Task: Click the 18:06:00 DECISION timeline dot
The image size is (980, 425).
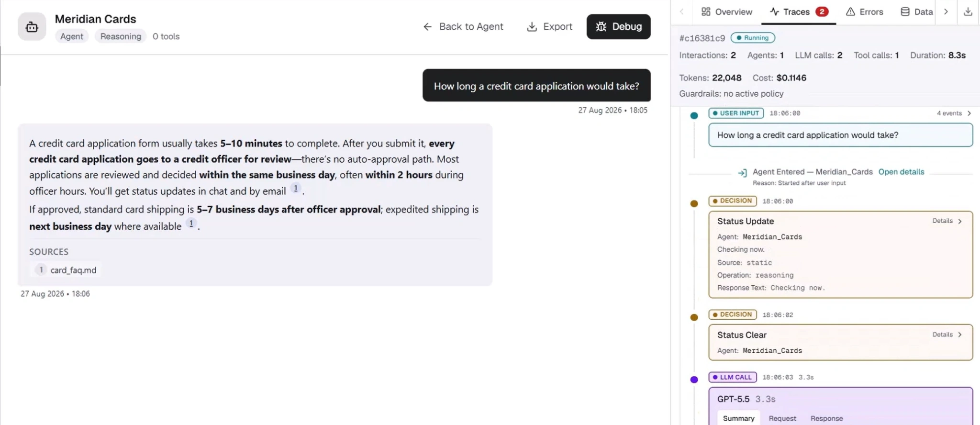Action: coord(694,203)
